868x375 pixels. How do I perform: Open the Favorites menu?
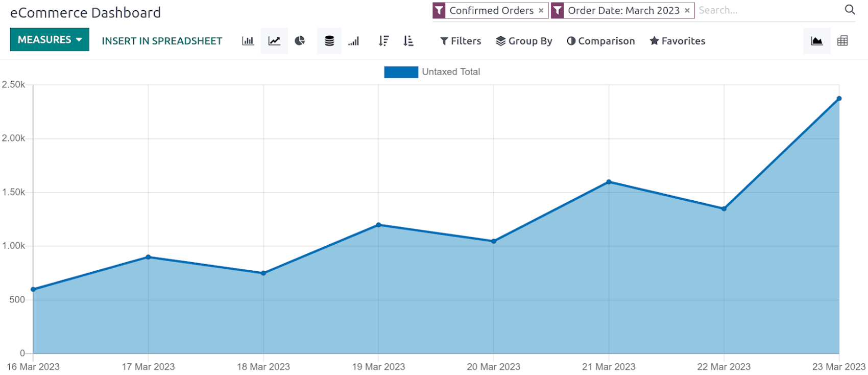pyautogui.click(x=677, y=41)
